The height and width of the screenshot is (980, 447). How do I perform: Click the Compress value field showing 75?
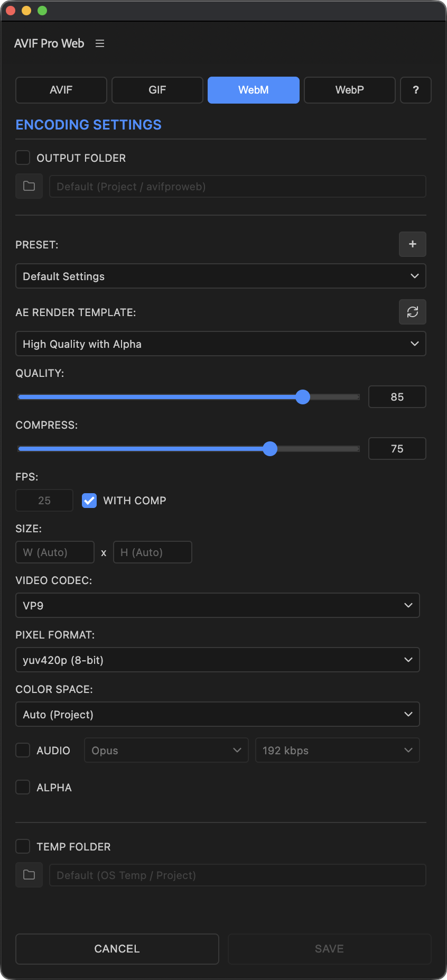pos(397,449)
